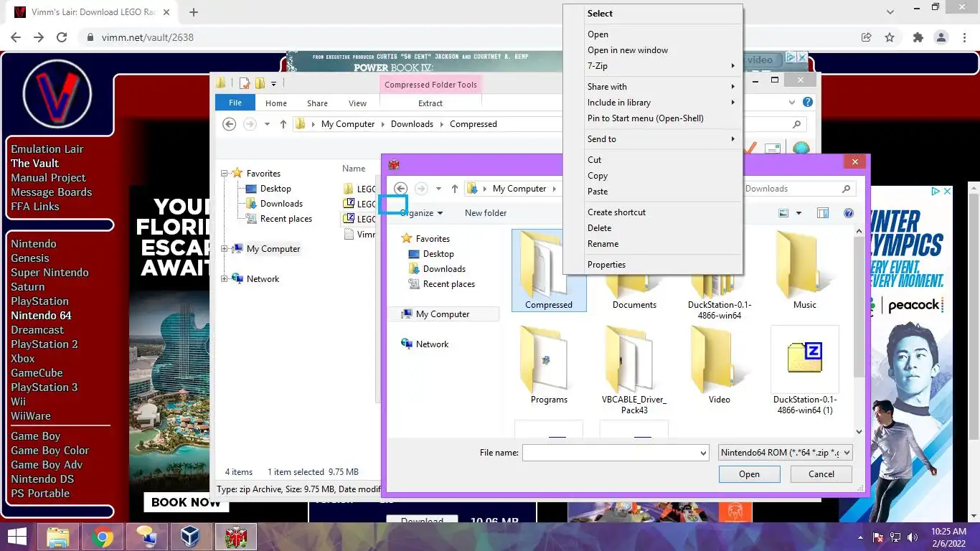Open the Nintendo64 ROM file type dropdown
Image resolution: width=980 pixels, height=551 pixels.
[x=786, y=453]
